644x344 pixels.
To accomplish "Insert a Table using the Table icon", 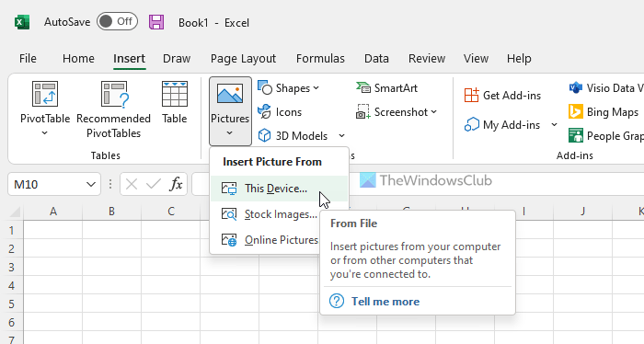I will point(175,94).
